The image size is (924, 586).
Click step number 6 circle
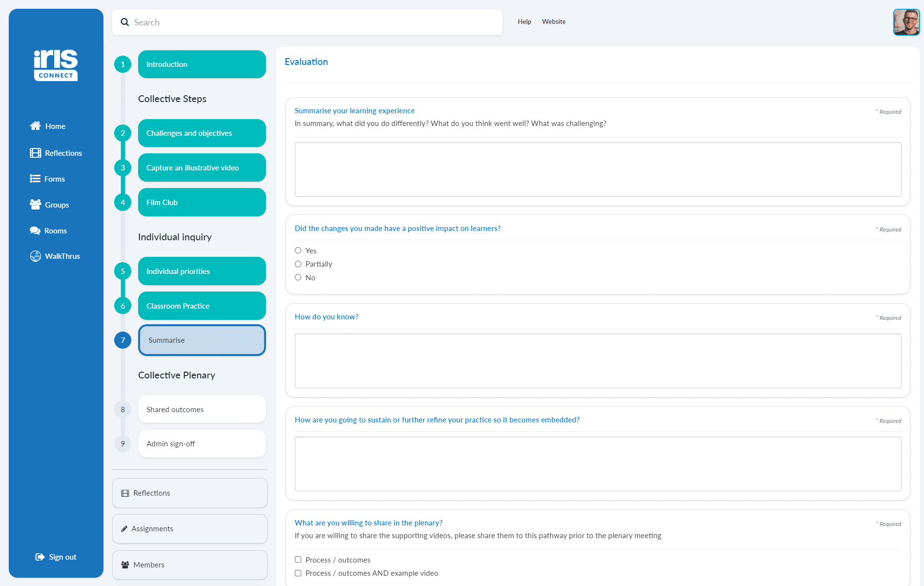[x=123, y=306]
